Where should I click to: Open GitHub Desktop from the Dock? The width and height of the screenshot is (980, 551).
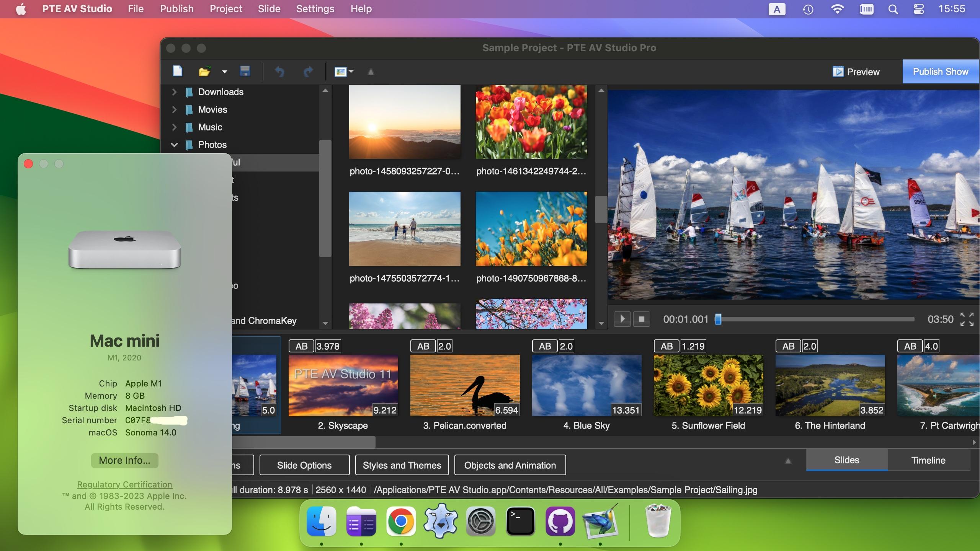[560, 521]
